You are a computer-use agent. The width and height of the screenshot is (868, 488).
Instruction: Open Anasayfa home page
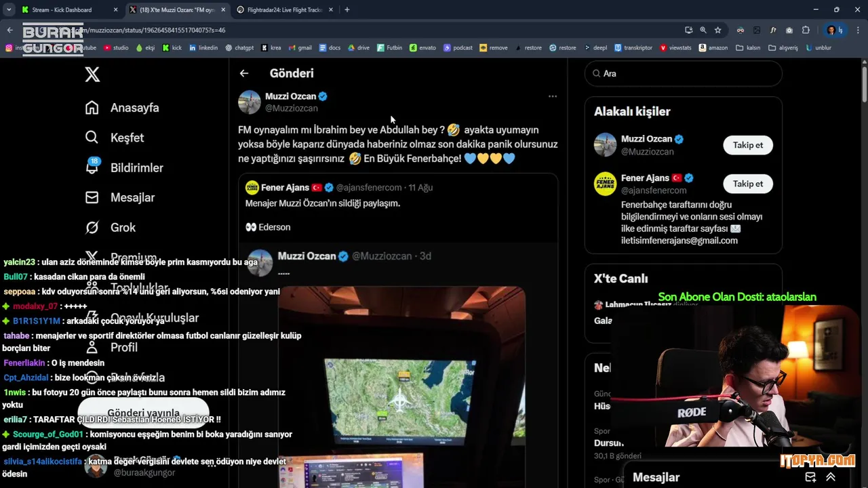[122, 108]
